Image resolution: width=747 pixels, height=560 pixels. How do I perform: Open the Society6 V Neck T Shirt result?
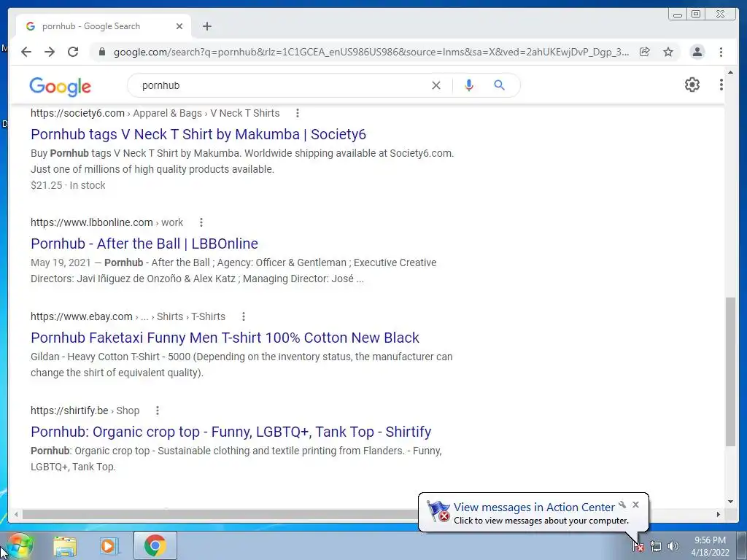coord(198,134)
